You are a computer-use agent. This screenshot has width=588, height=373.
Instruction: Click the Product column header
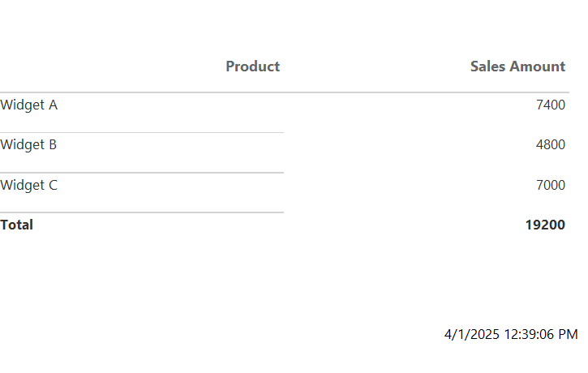point(252,66)
